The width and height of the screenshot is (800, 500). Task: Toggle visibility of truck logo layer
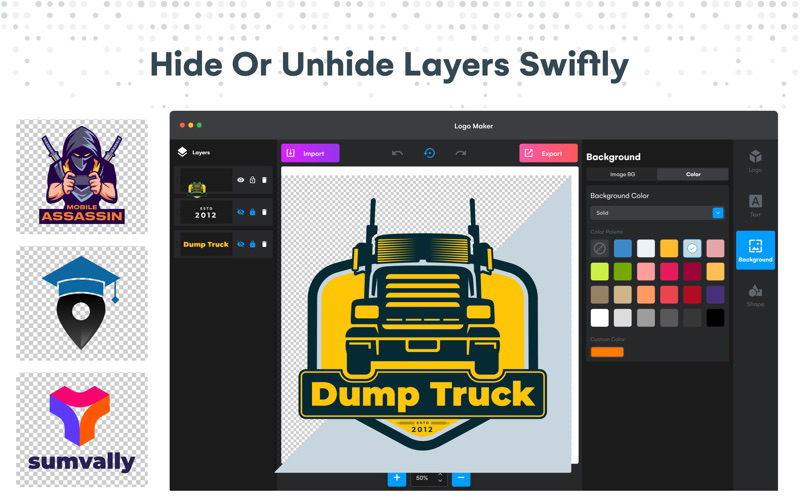240,180
